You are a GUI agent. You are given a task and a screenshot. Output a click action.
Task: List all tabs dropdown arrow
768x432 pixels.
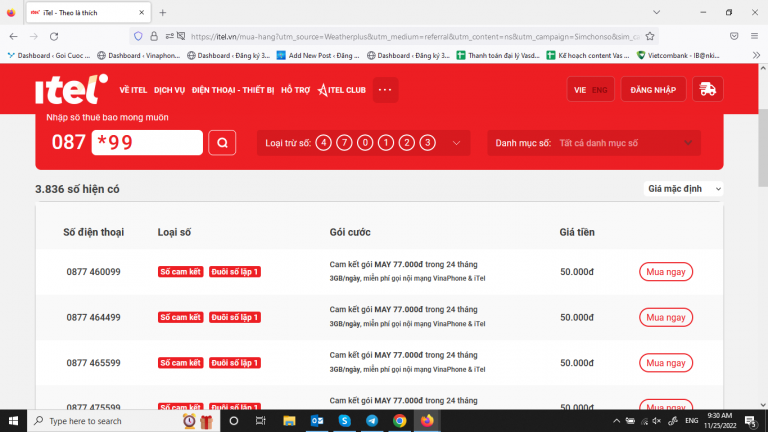tap(656, 13)
